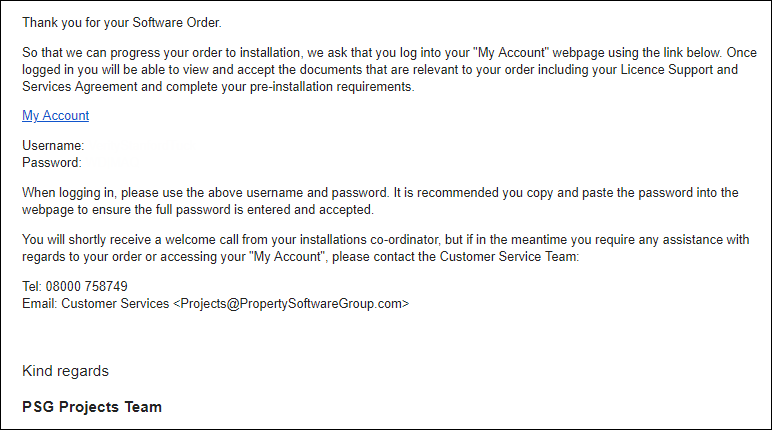Click the 'Email: Customer Services' label
772x430 pixels.
[x=96, y=303]
